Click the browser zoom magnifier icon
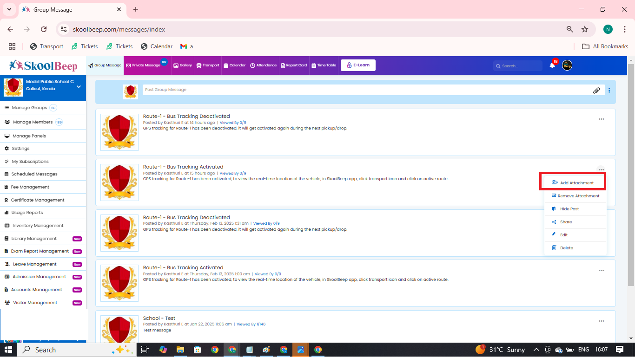 point(570,29)
